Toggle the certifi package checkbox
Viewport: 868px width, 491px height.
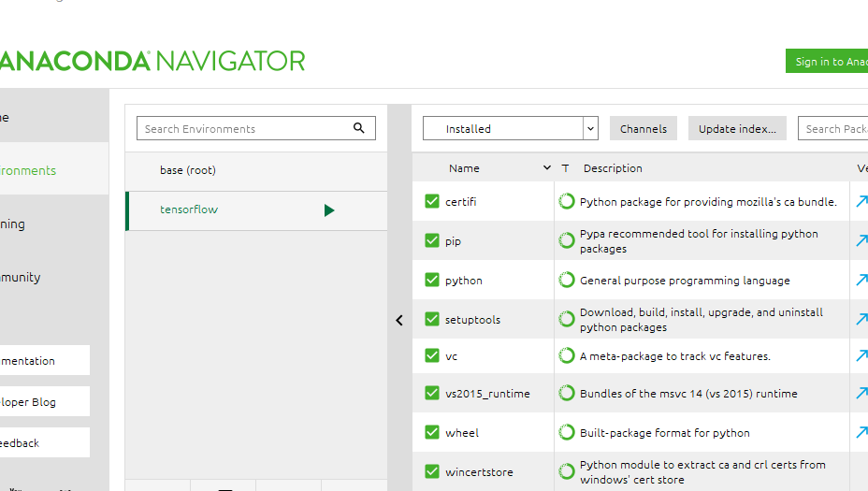tap(432, 201)
